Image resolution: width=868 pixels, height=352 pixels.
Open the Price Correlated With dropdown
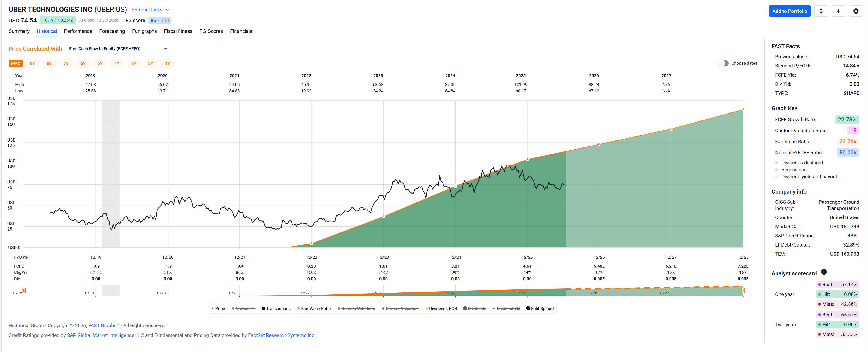(x=118, y=49)
